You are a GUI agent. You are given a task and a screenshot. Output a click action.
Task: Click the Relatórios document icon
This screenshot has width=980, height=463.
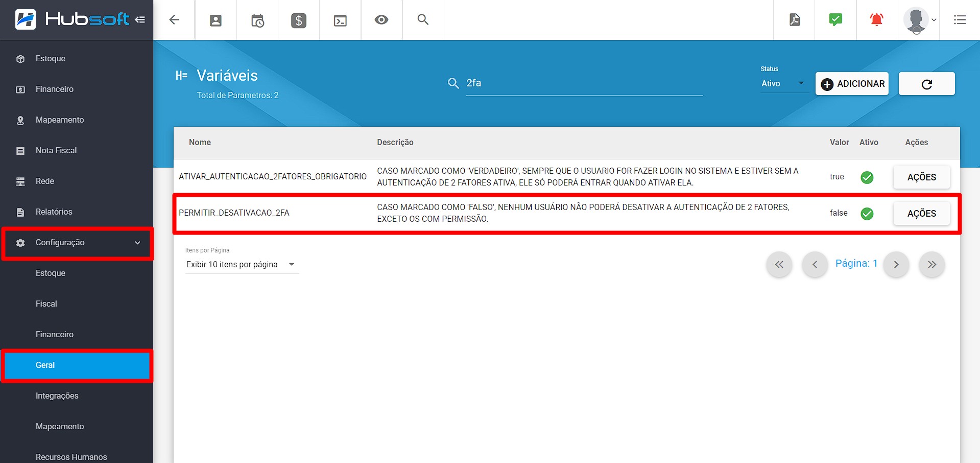(x=20, y=212)
